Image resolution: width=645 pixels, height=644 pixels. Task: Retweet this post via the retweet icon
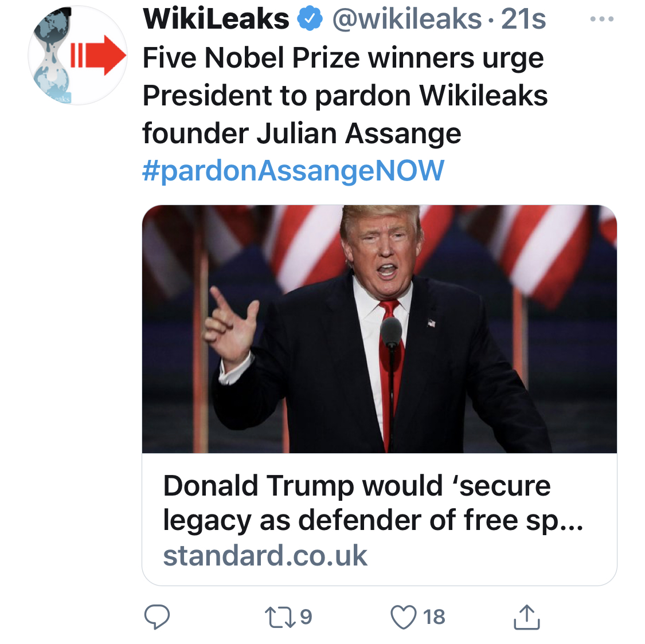click(x=280, y=617)
